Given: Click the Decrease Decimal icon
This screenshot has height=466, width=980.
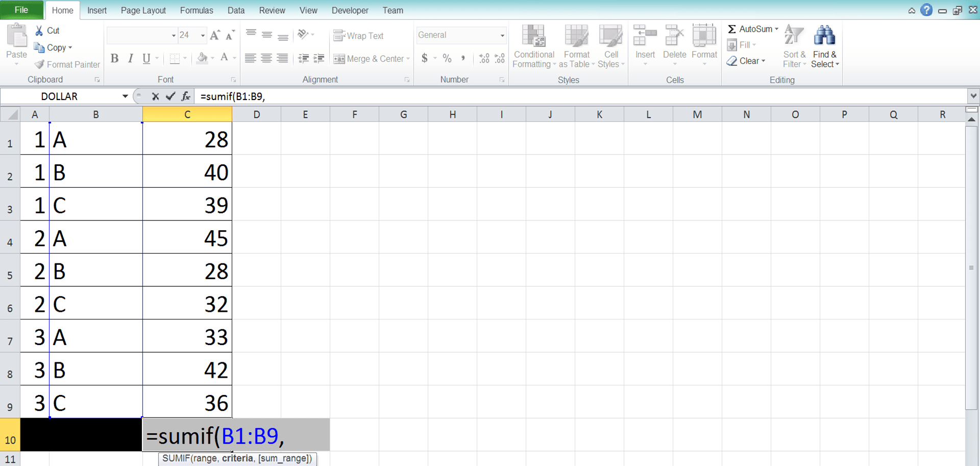Looking at the screenshot, I should pos(500,58).
